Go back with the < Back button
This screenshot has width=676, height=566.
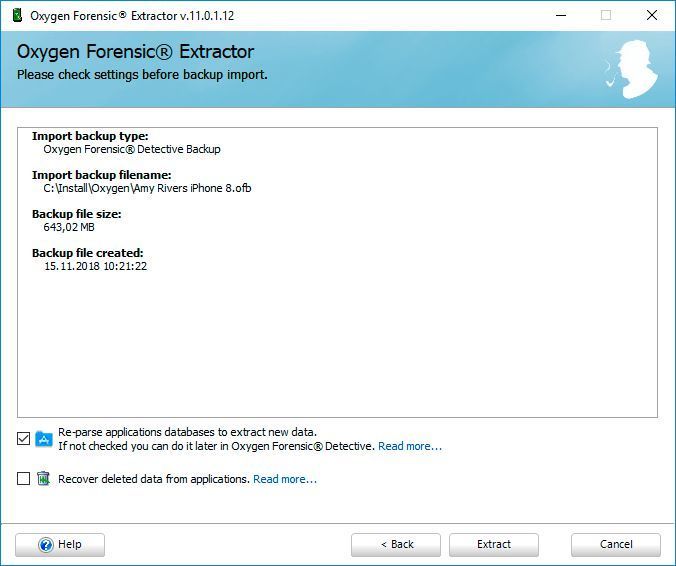pyautogui.click(x=396, y=545)
